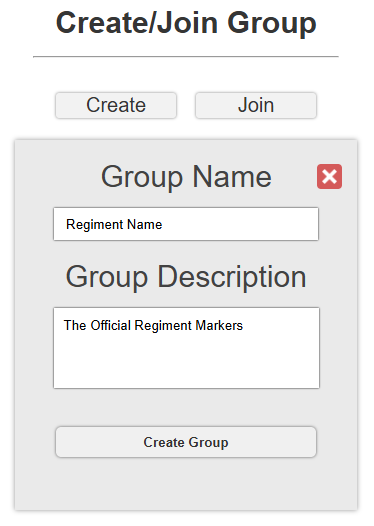Screen dimensions: 374x526
Task: Select the Create option above the panel
Action: [116, 105]
